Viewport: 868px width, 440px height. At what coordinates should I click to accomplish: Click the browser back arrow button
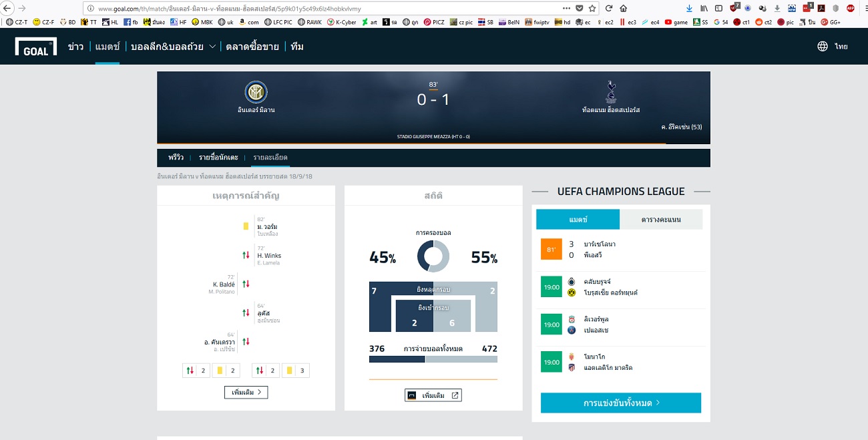pos(7,8)
